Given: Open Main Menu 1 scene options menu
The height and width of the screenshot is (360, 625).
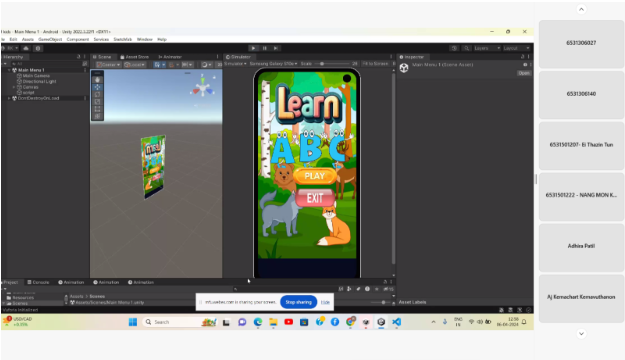Looking at the screenshot, I should pyautogui.click(x=85, y=70).
